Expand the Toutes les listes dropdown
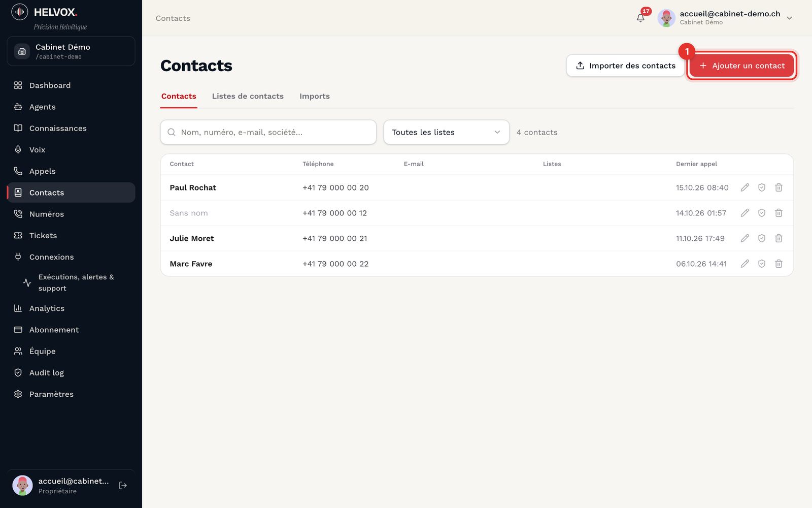812x508 pixels. (447, 132)
